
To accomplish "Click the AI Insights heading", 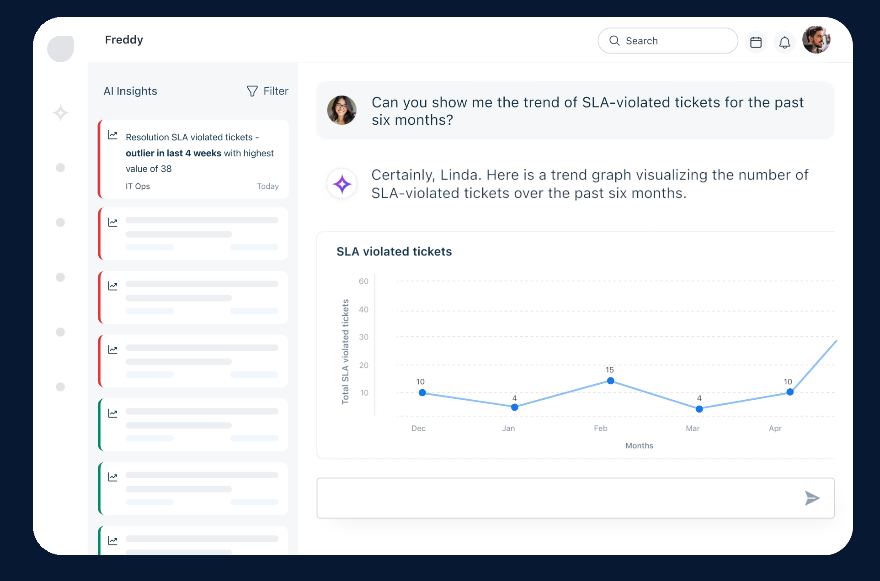I will 130,91.
